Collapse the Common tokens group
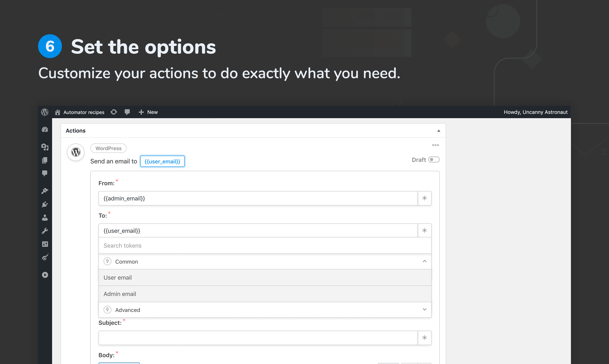The height and width of the screenshot is (364, 609). tap(424, 261)
